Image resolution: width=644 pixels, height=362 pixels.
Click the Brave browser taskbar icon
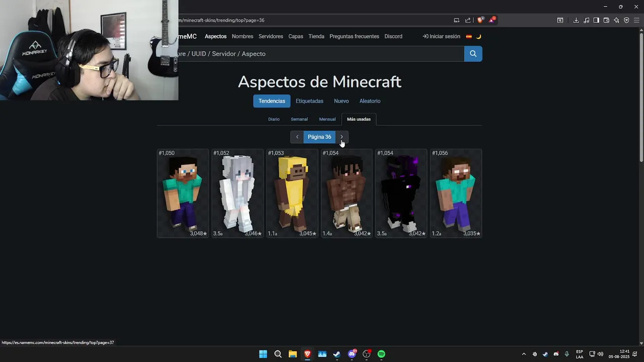coord(307,354)
